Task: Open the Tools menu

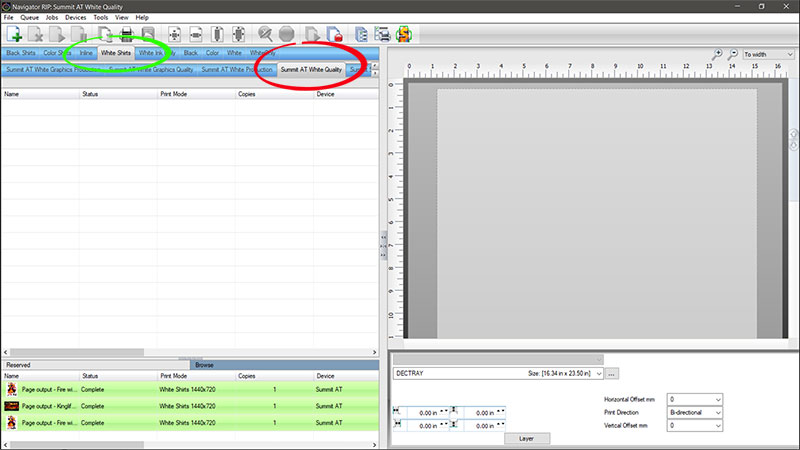Action: tap(101, 17)
